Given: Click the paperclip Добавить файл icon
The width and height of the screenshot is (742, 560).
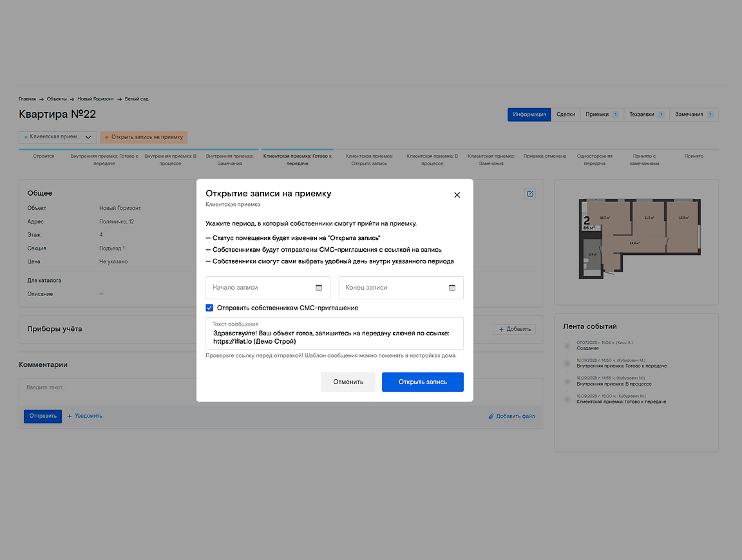Looking at the screenshot, I should coord(491,416).
